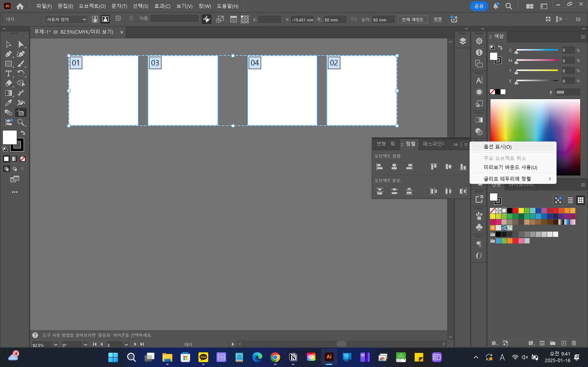
Task: Toggle landscape artboard orientation
Action: (x=105, y=19)
